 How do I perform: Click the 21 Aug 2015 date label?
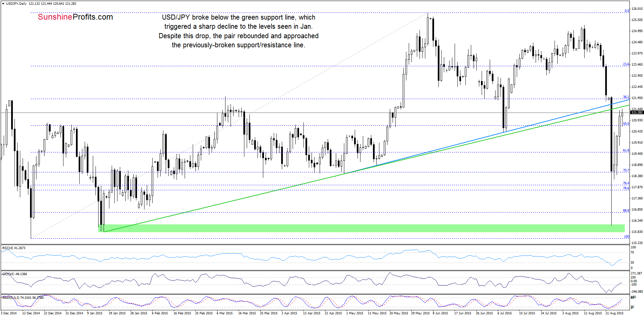614,313
